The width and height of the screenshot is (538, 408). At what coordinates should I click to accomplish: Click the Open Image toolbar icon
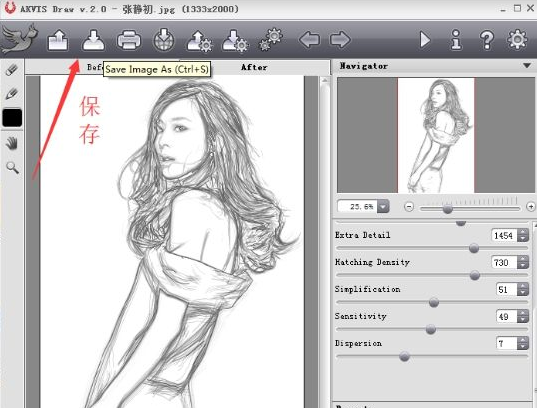pyautogui.click(x=58, y=40)
